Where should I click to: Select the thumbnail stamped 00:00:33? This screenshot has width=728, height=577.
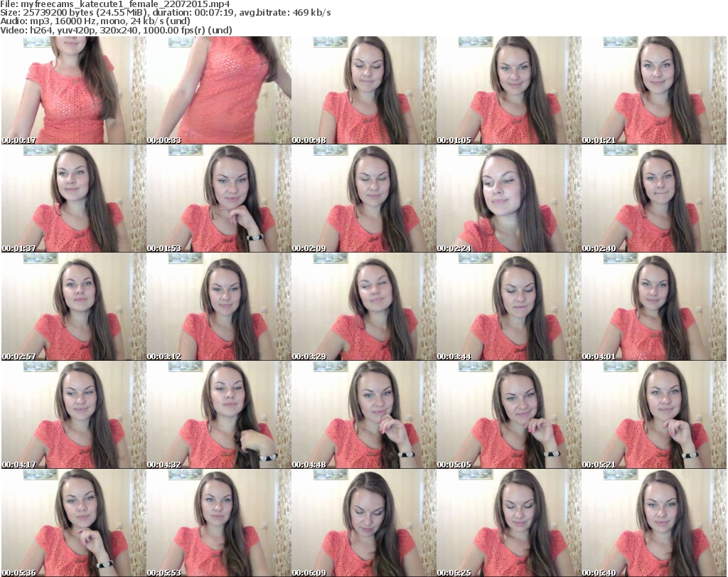coord(219,90)
